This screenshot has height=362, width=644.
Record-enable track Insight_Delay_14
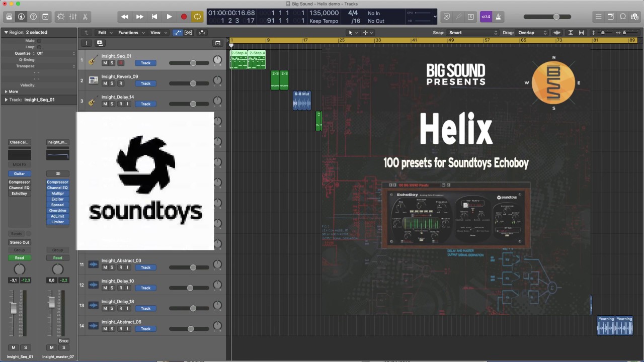pos(120,104)
